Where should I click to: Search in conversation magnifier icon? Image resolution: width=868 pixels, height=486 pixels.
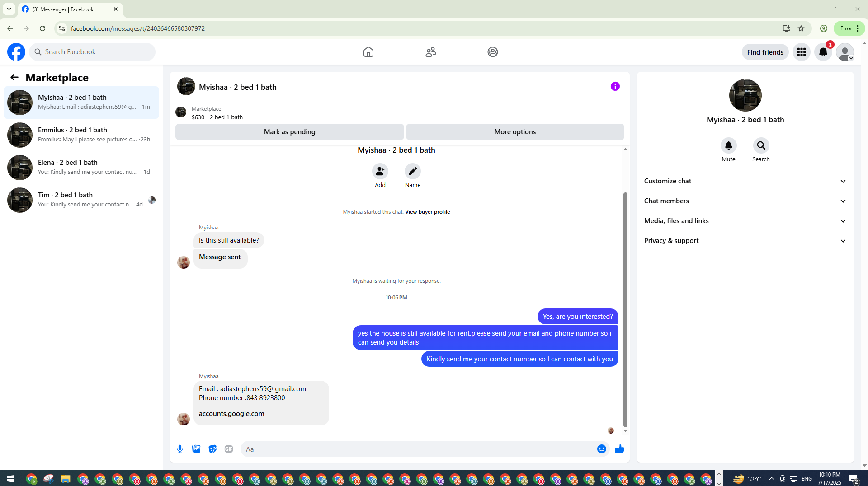(x=761, y=145)
